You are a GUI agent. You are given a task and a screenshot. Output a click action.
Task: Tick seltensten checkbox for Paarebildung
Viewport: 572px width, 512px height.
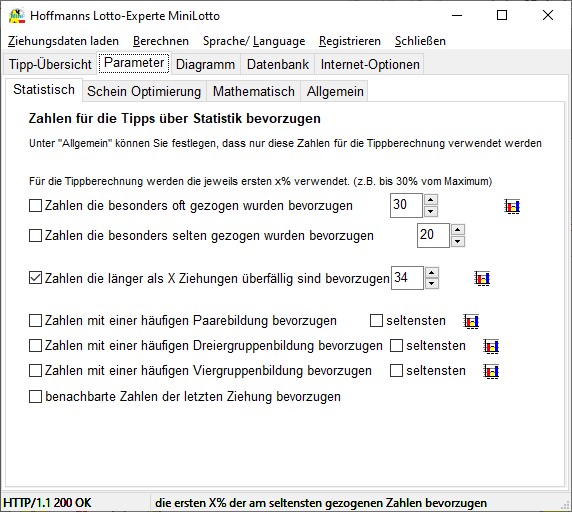tap(376, 321)
